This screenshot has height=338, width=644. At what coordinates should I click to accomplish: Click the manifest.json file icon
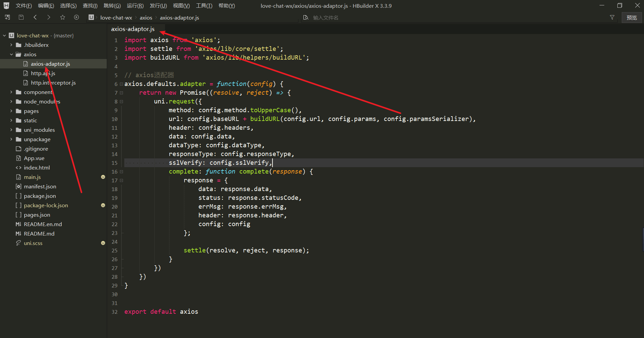click(x=19, y=186)
